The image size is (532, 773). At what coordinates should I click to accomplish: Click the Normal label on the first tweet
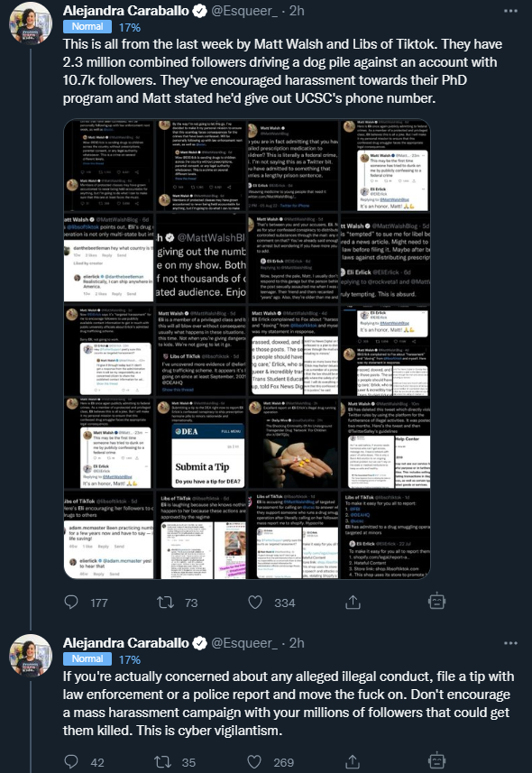coord(87,27)
